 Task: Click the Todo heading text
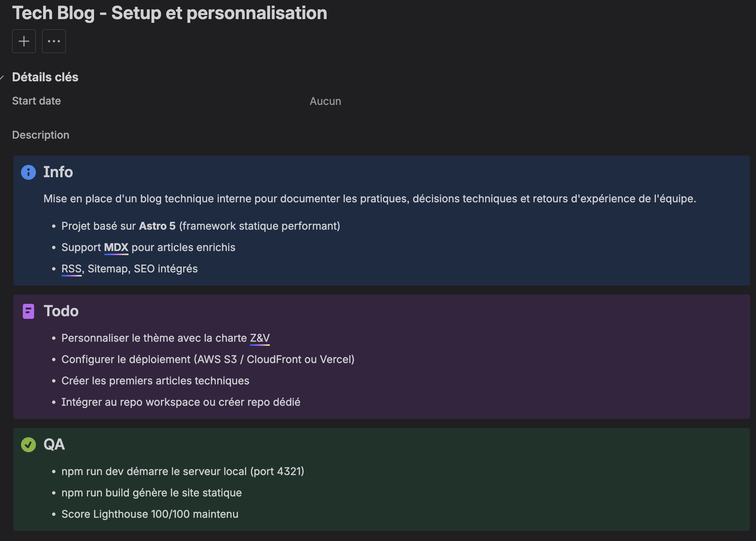[61, 311]
